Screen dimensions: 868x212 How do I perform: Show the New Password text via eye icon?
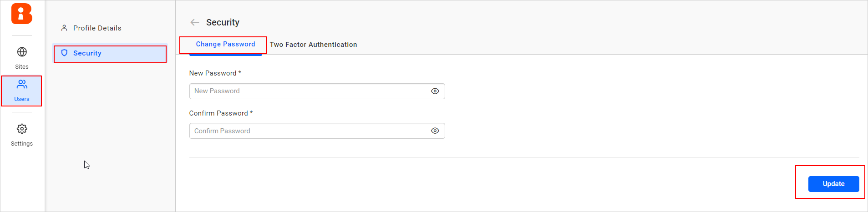point(435,91)
